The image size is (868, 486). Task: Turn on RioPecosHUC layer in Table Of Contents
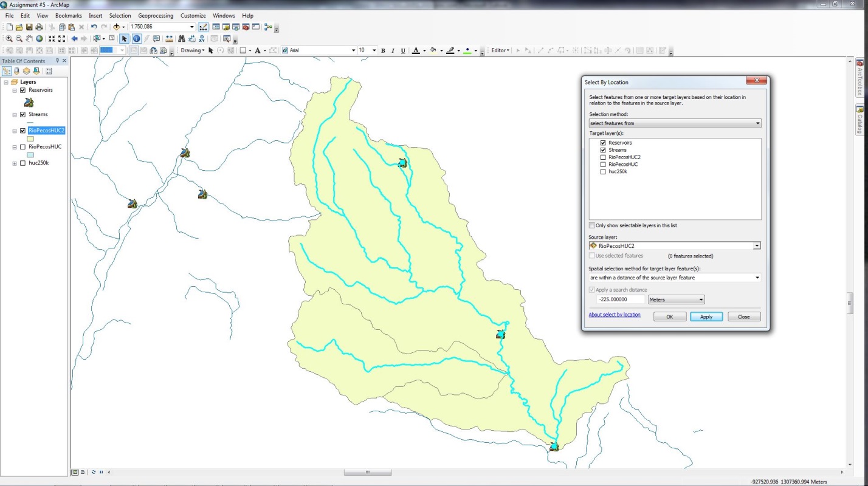[23, 147]
